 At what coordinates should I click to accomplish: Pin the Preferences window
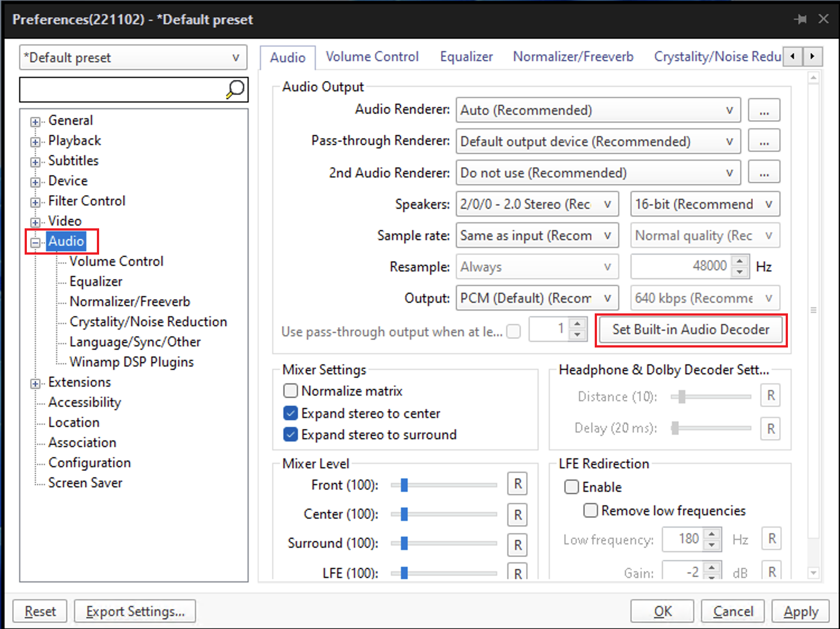pyautogui.click(x=800, y=20)
